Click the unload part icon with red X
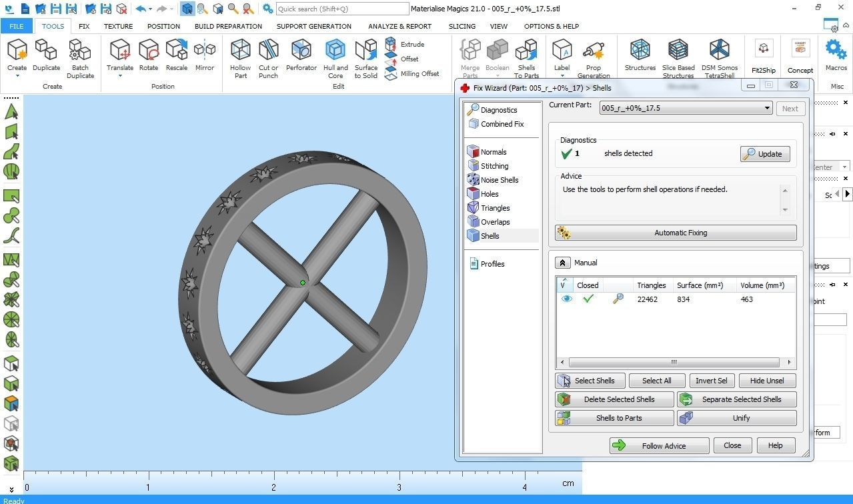Viewport: 853px width, 504px height. pyautogui.click(x=121, y=9)
